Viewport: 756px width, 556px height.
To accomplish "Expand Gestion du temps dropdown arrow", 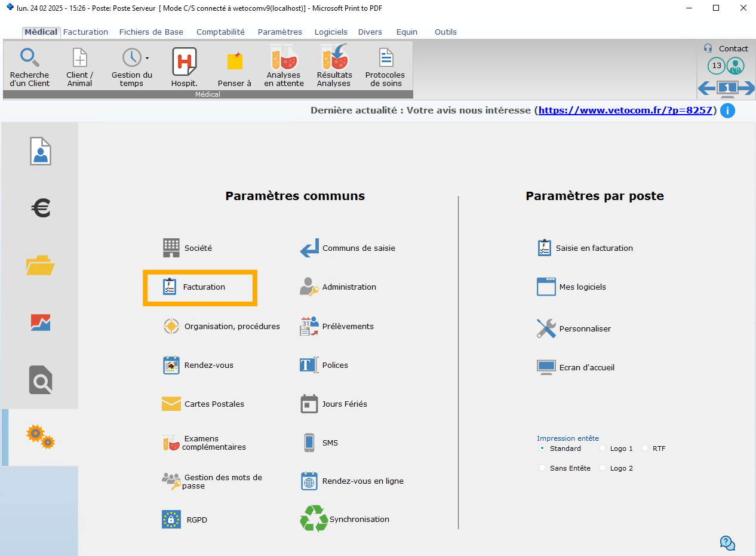I will pos(147,59).
